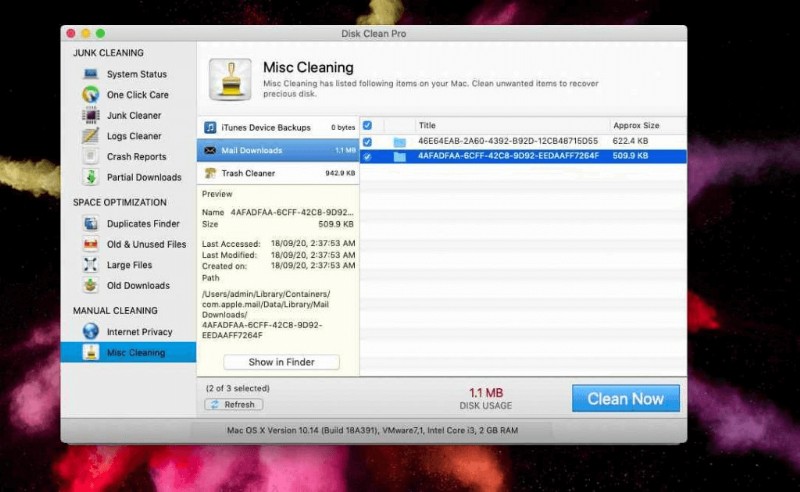This screenshot has height=492, width=800.
Task: Open Old & Unused Files label
Action: click(x=146, y=244)
